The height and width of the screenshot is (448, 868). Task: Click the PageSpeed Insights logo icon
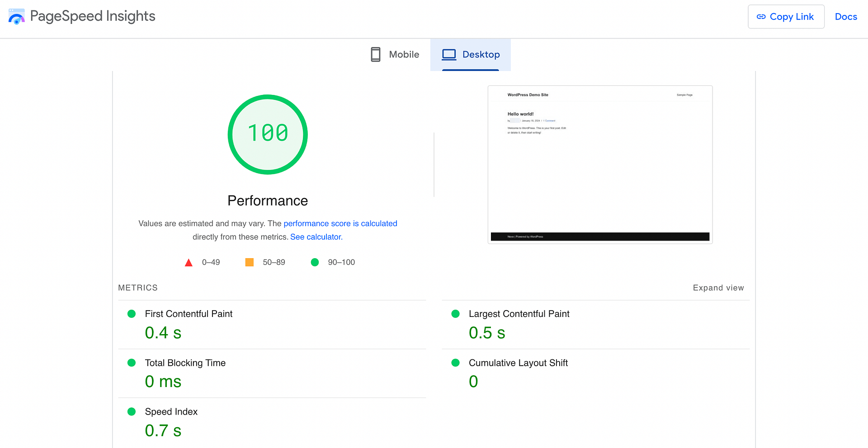pos(16,16)
